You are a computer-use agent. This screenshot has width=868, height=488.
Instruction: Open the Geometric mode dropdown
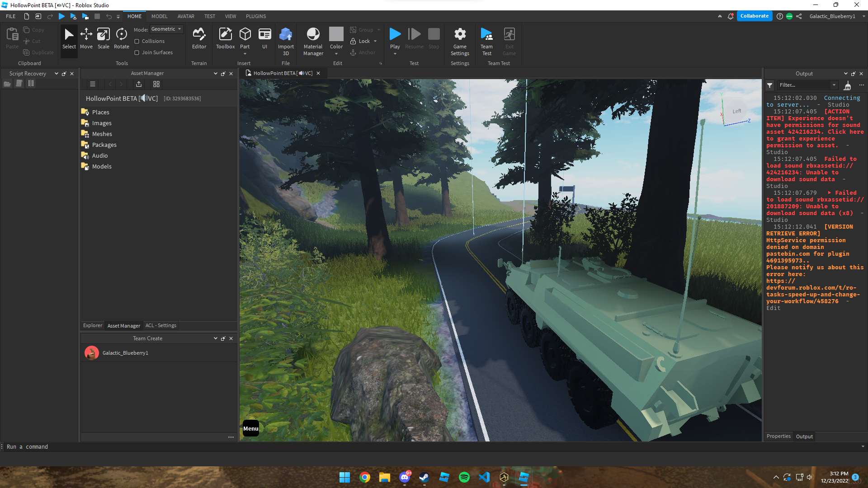click(x=166, y=29)
